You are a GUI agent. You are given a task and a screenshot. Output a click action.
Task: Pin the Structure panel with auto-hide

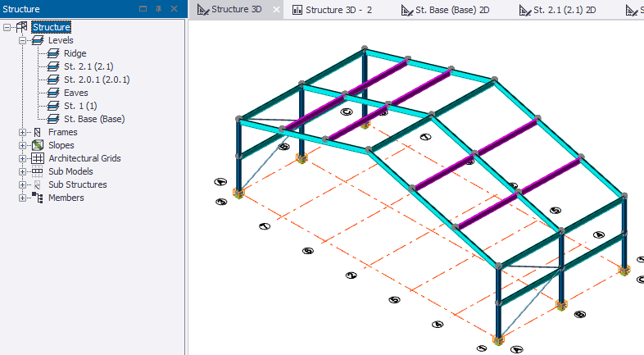(158, 9)
